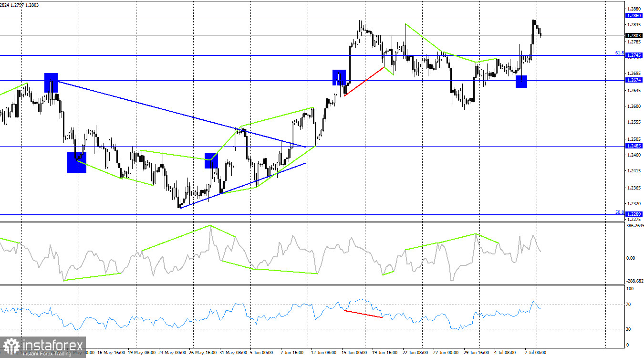Viewport: 644px width, 358px height.
Task: Click the 1.2785 price axis value
Action: (x=634, y=42)
